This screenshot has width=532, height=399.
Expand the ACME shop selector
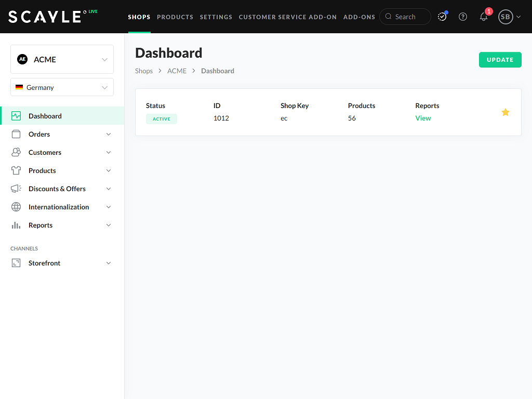click(x=62, y=59)
